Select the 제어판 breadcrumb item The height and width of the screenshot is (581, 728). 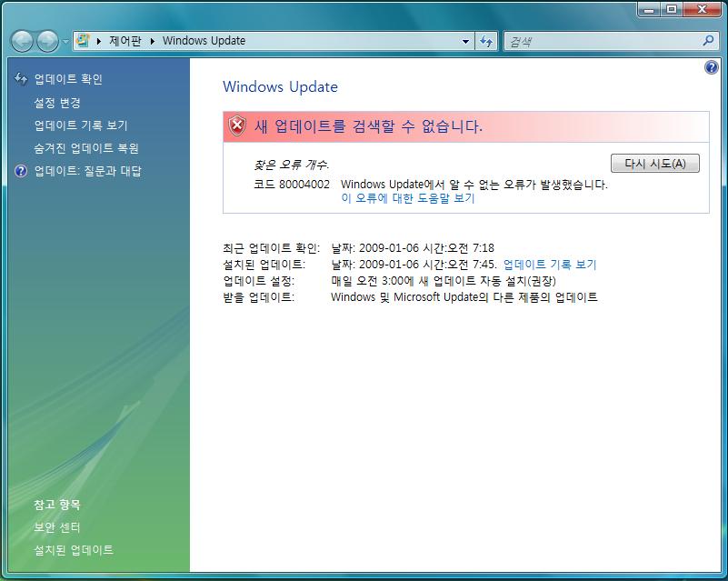125,41
